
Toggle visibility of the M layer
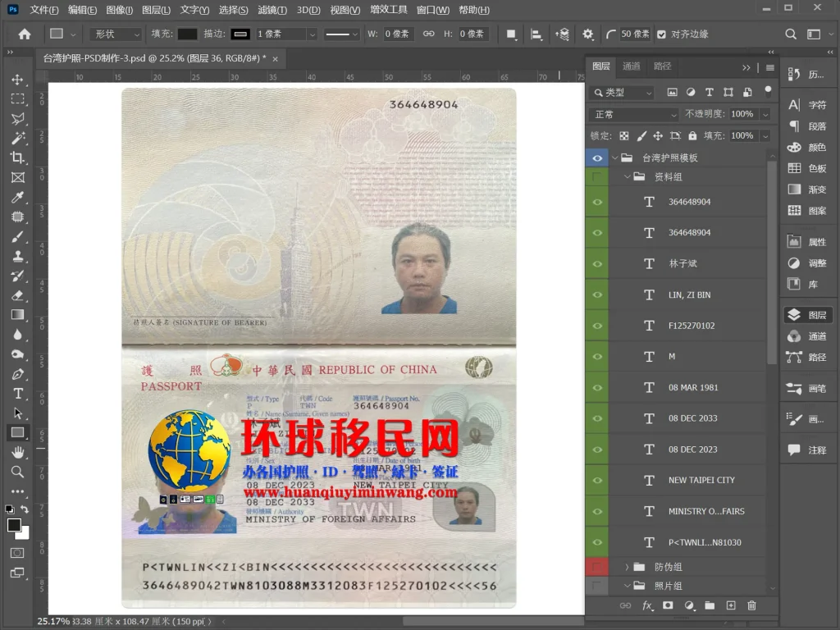[597, 357]
